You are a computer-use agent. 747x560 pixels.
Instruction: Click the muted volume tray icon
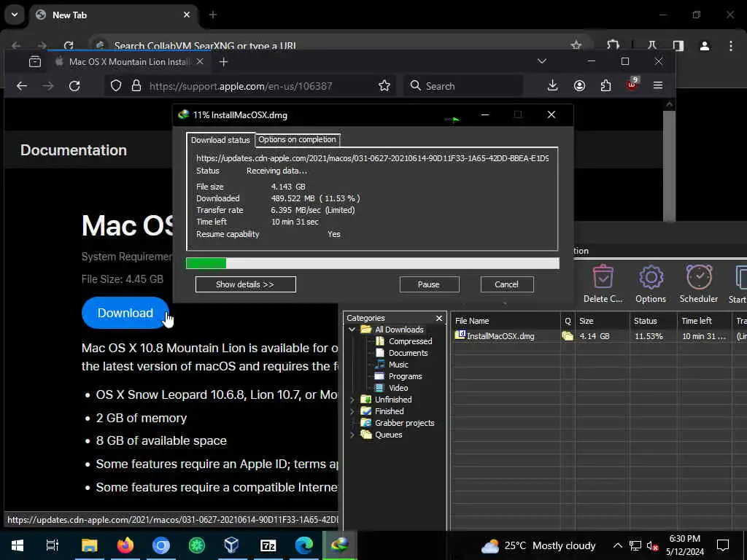(652, 545)
